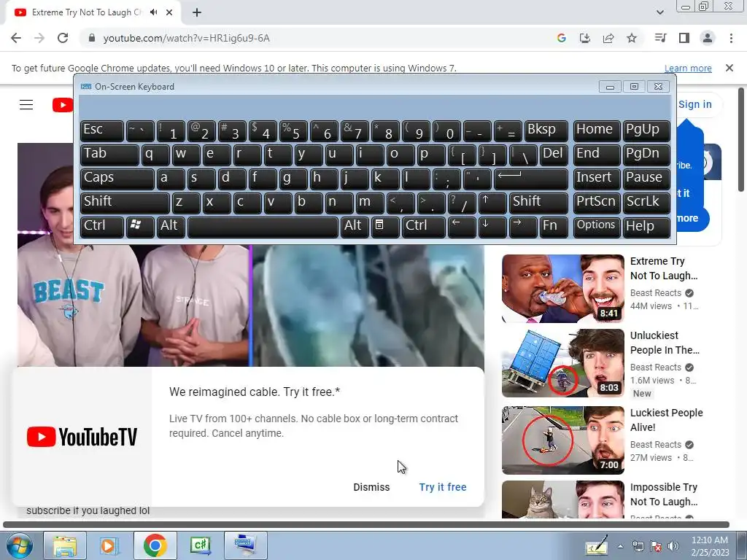Screen dimensions: 747x560
Task: Dismiss the Chrome update notice bar
Action: (x=729, y=68)
